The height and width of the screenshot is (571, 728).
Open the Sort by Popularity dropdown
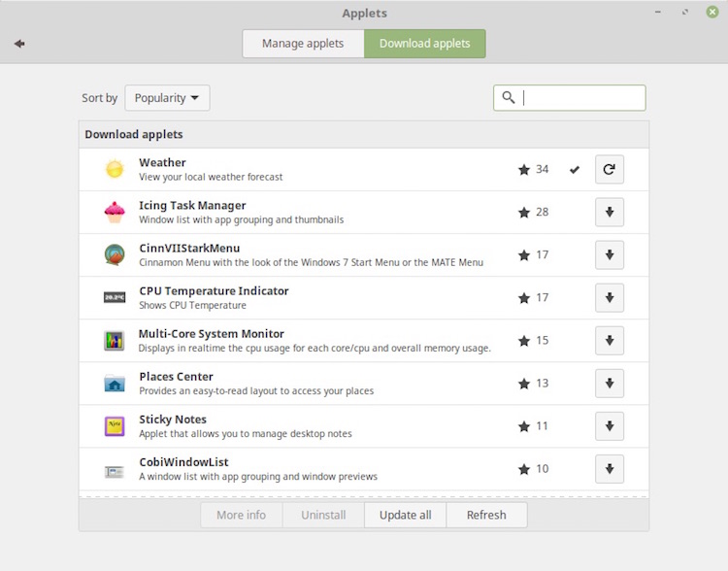[x=167, y=98]
